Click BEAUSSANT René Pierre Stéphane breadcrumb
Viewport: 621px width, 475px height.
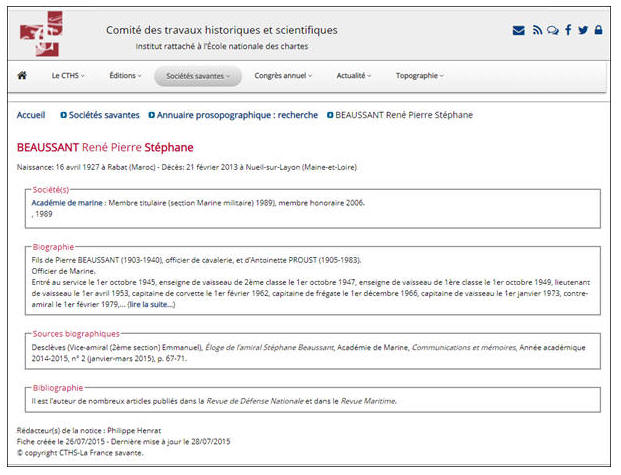(403, 115)
